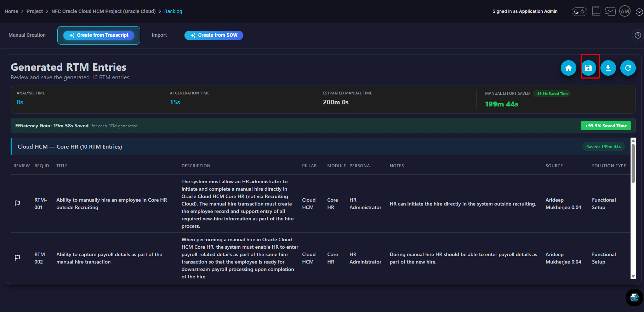Expand the user account dropdown arrow
This screenshot has width=644, height=312.
(639, 12)
